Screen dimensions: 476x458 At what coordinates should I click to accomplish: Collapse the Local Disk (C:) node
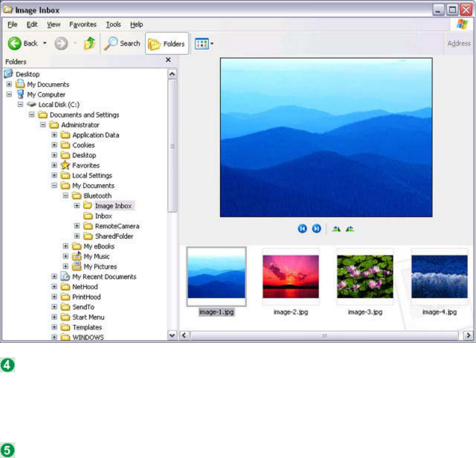click(x=20, y=104)
